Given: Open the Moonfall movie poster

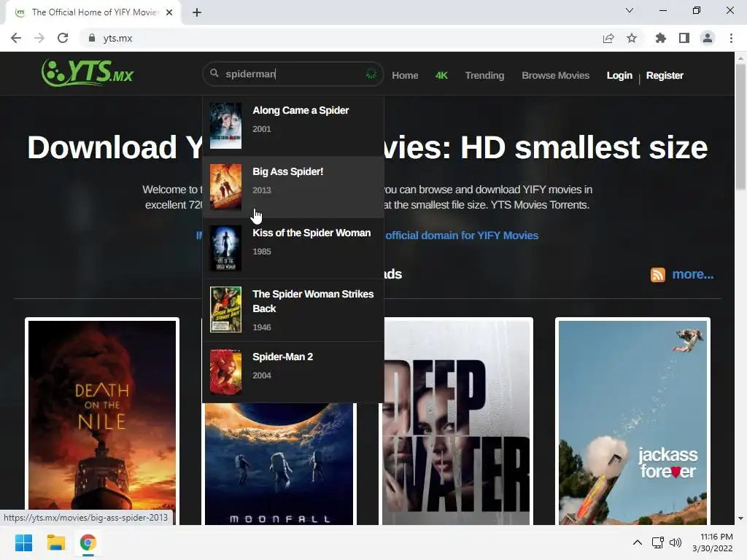Looking at the screenshot, I should point(279,464).
